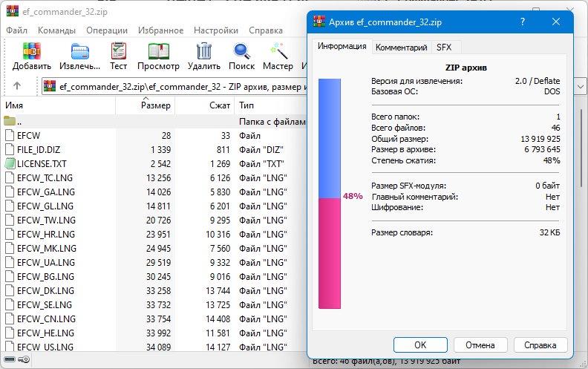The image size is (588, 369).
Task: Select the EFCW_UA.LNG file
Action: (46, 262)
